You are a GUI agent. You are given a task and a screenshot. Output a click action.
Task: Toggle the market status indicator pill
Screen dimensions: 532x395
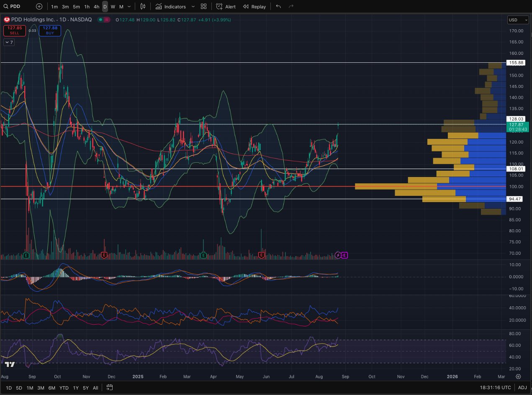(x=103, y=20)
